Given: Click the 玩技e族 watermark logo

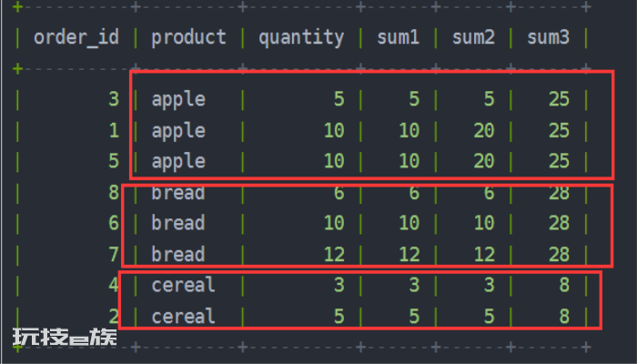Looking at the screenshot, I should pos(65,338).
